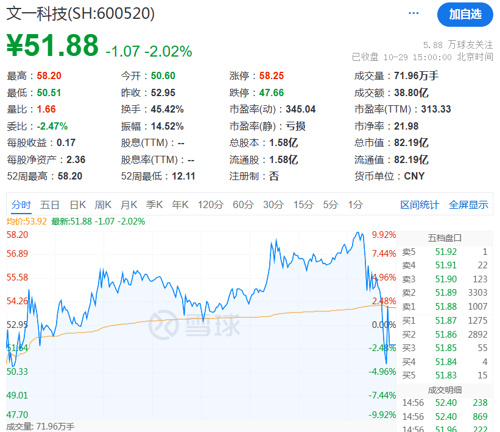
Task: Click the 52周最低 value 12.11
Action: point(183,176)
